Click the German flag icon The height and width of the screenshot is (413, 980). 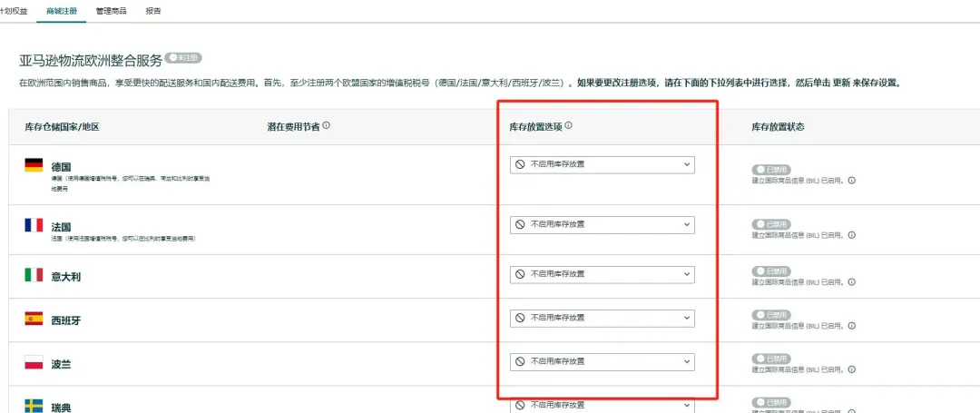34,165
